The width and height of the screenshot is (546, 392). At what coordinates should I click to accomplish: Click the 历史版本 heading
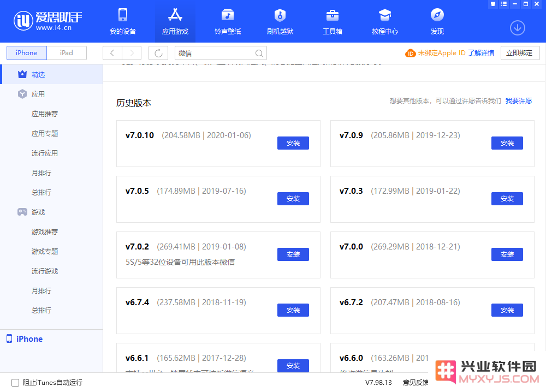[134, 103]
